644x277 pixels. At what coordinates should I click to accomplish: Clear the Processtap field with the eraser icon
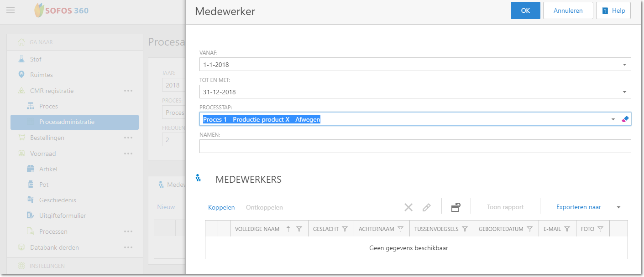[x=625, y=119]
